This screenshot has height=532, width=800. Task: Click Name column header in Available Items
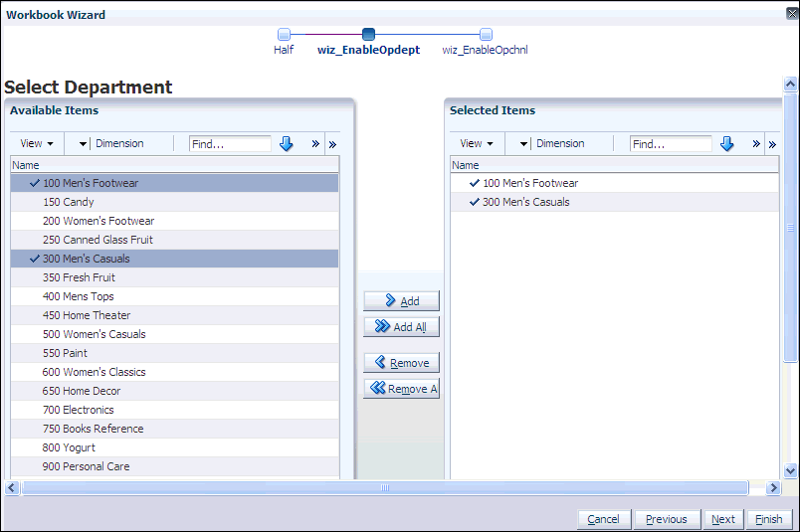(x=174, y=165)
